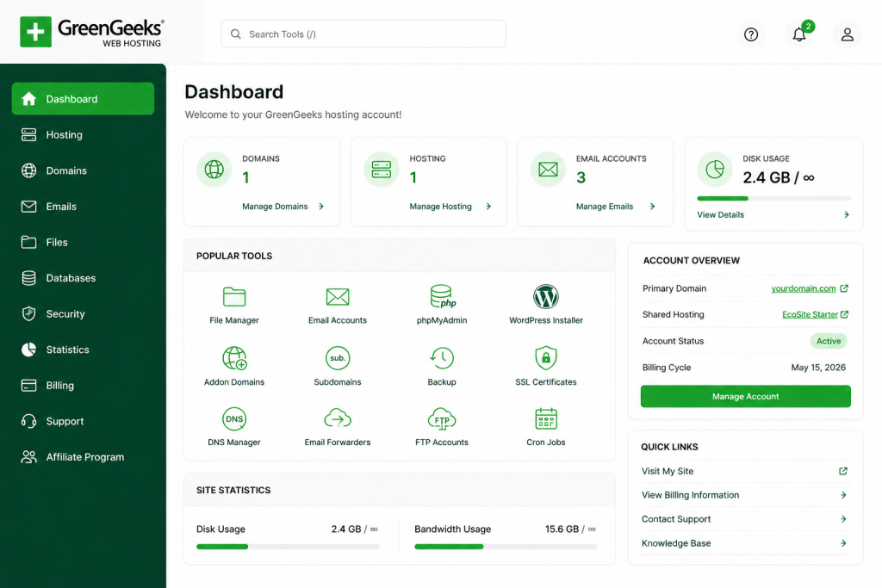This screenshot has height=588, width=882.
Task: Click arrow beside Contact Support
Action: pyautogui.click(x=843, y=519)
